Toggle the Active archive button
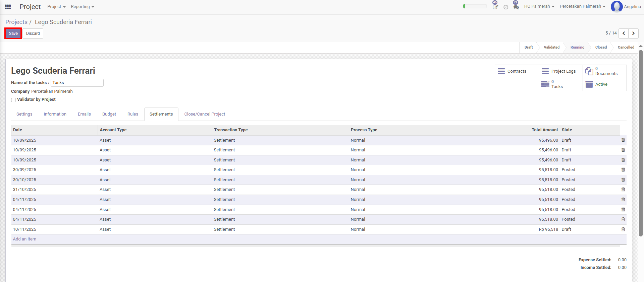Screen dimensions: 644x282 click(x=604, y=84)
